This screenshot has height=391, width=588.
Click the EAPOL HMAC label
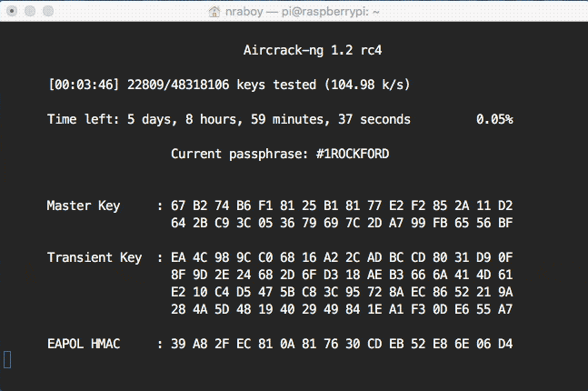pyautogui.click(x=84, y=344)
